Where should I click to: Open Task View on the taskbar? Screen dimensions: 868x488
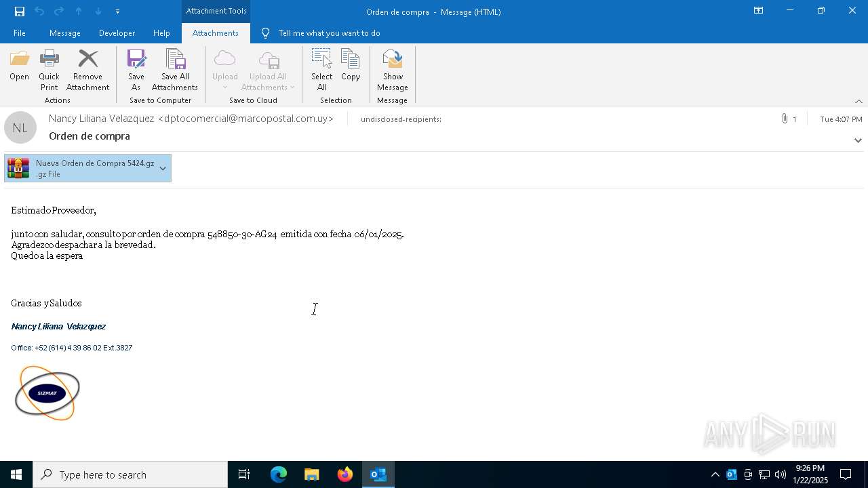[x=244, y=474]
